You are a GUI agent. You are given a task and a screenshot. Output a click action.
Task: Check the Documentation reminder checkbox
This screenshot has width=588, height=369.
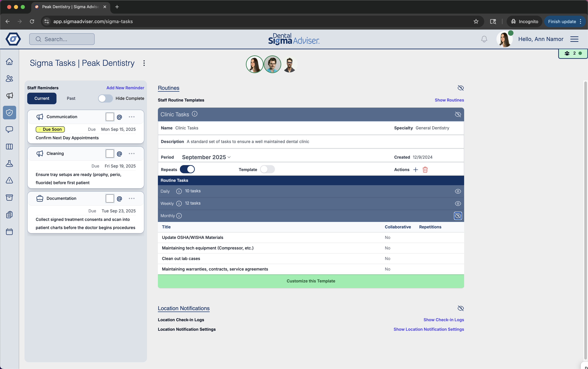[x=110, y=199]
